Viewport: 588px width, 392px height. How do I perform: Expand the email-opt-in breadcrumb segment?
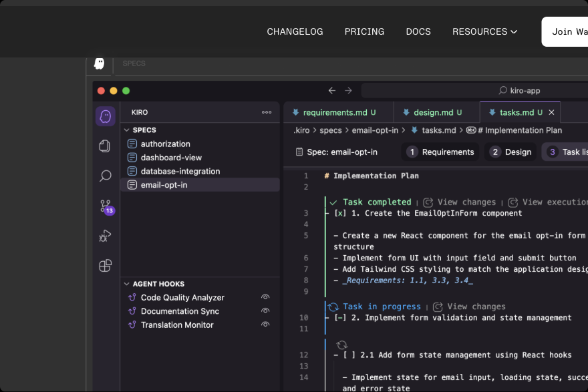pyautogui.click(x=375, y=130)
